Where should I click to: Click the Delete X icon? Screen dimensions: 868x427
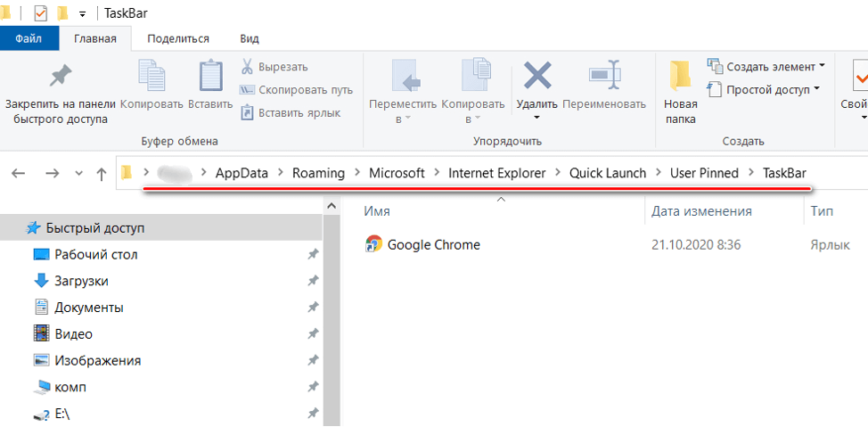536,77
